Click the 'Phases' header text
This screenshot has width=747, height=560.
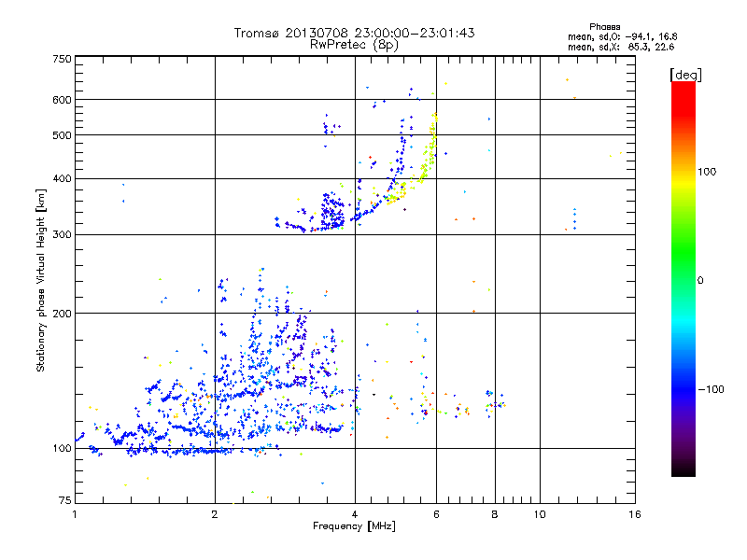point(604,27)
